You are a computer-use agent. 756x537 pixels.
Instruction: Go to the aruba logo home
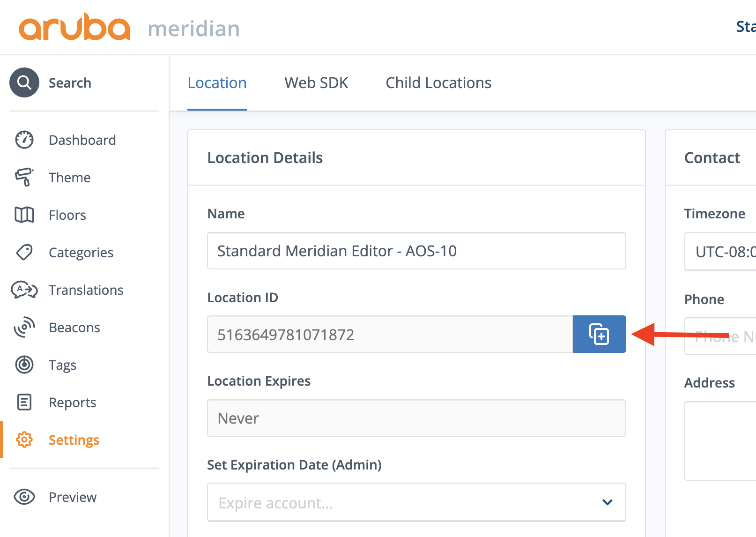[74, 27]
